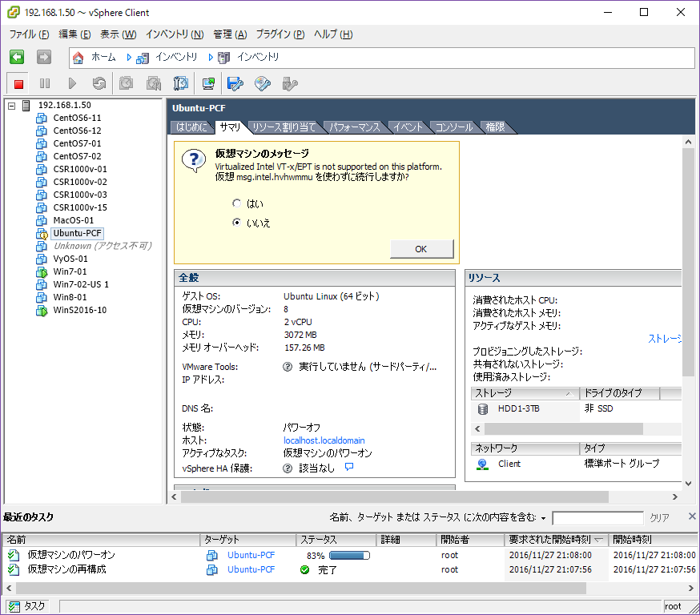The image size is (700, 615).
Task: Click the warning VM icon beside Ubuntu-PCF
Action: 42,233
